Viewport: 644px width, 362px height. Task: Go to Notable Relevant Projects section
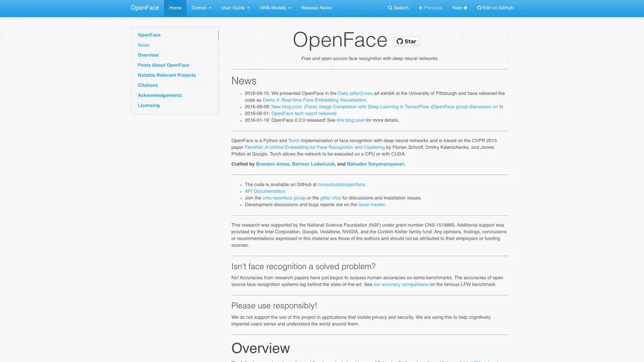[167, 75]
